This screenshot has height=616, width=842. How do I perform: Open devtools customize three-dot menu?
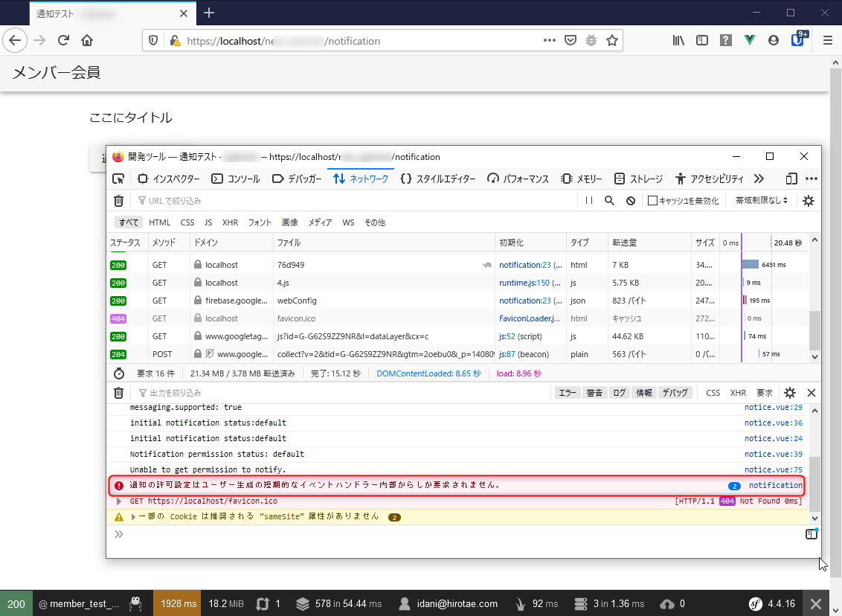tap(812, 179)
